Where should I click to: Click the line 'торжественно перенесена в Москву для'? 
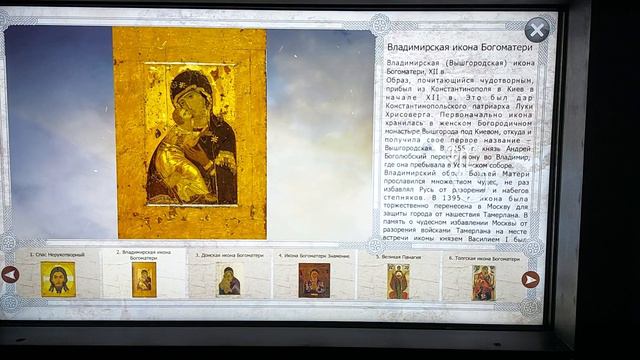click(456, 206)
